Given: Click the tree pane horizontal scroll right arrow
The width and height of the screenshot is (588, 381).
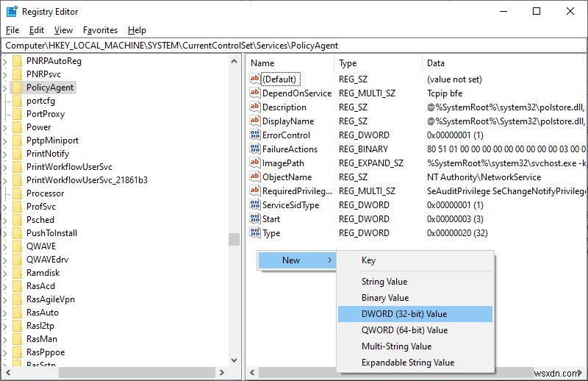Looking at the screenshot, I should click(x=222, y=373).
